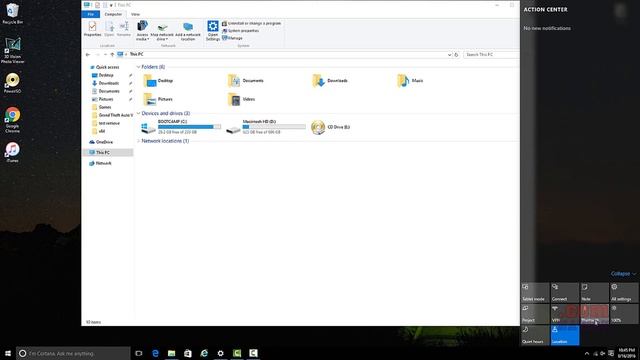Open the Store taskbar icon
Screen dimensions: 640x360
pyautogui.click(x=188, y=353)
